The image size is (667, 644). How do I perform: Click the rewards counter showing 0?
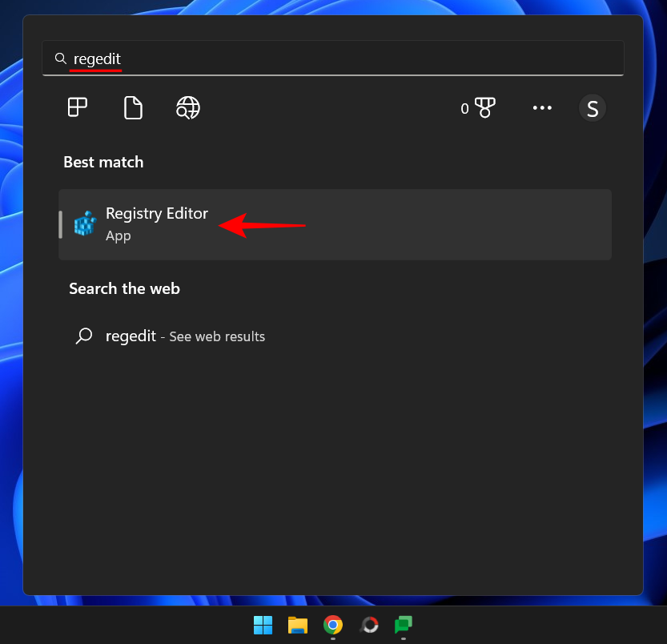[x=464, y=107]
